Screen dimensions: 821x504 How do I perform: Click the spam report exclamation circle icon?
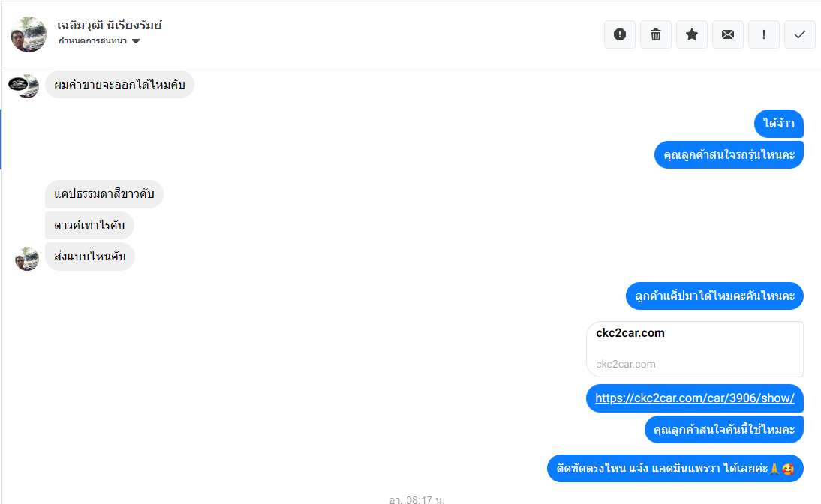click(619, 34)
